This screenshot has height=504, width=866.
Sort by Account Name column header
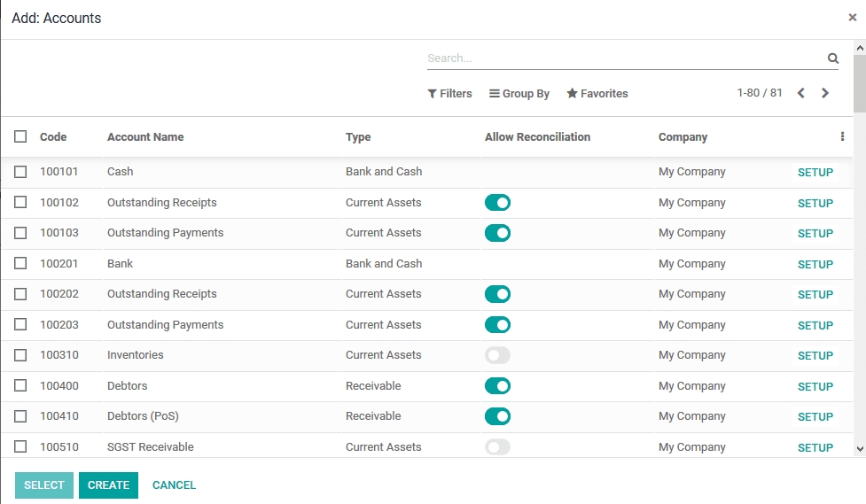[145, 137]
